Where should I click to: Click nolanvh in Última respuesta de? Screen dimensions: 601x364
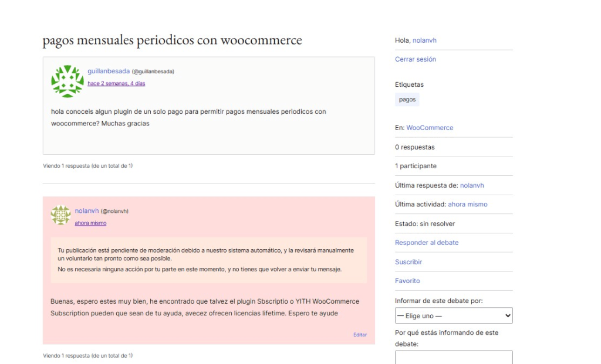[472, 185]
